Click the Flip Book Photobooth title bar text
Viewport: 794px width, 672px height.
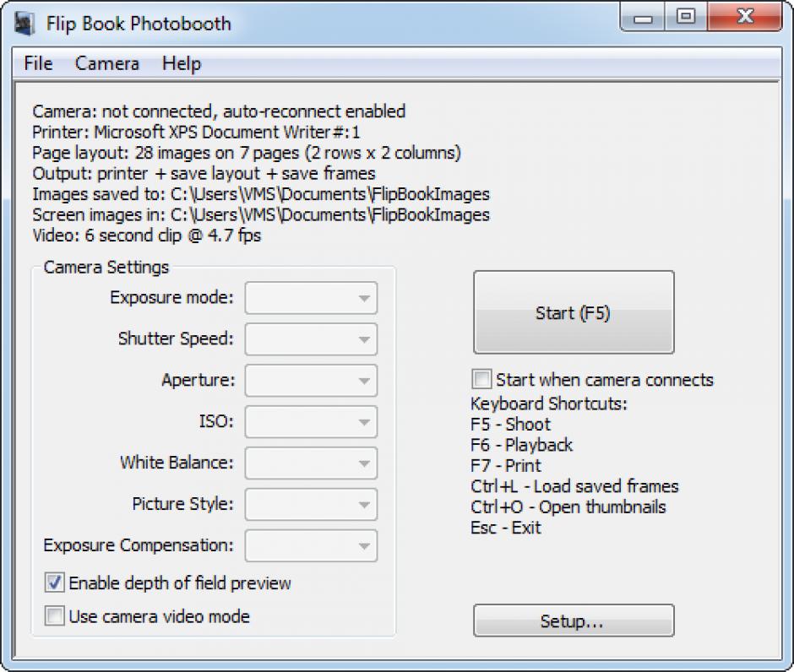(x=139, y=23)
